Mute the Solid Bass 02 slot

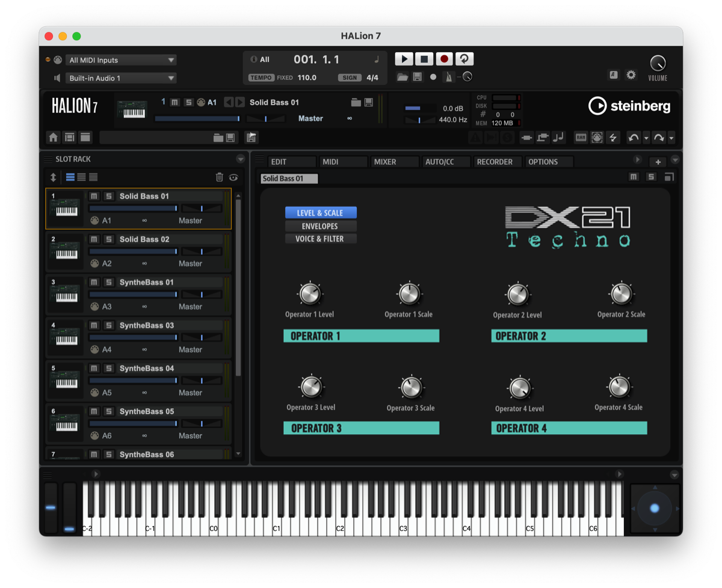coord(94,239)
